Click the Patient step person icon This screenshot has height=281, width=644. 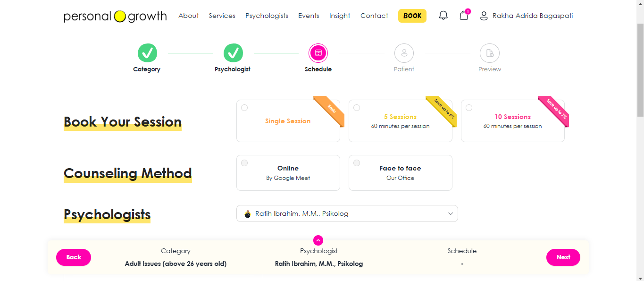click(404, 53)
